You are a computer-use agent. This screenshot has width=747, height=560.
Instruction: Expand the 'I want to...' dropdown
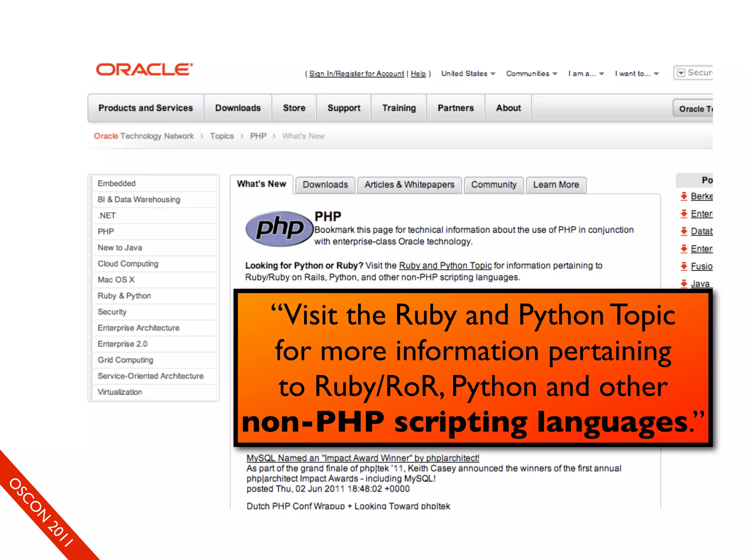[636, 74]
